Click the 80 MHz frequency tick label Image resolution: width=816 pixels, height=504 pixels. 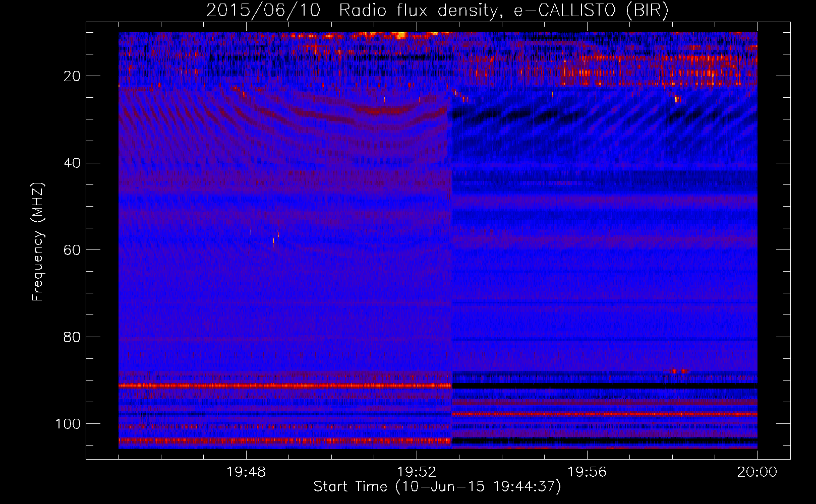tap(72, 337)
